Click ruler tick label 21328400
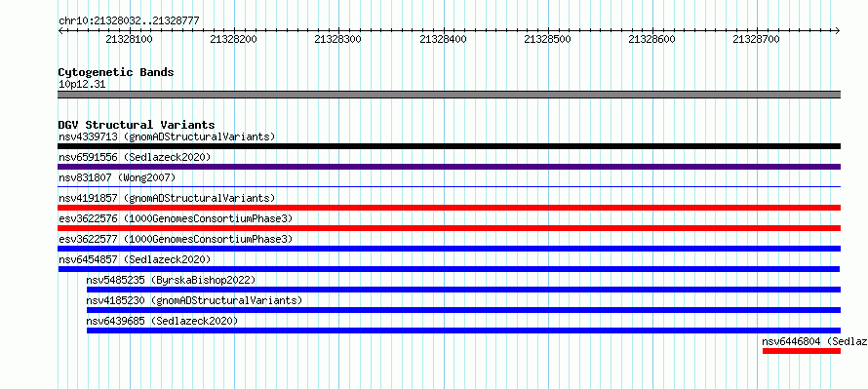 [444, 39]
